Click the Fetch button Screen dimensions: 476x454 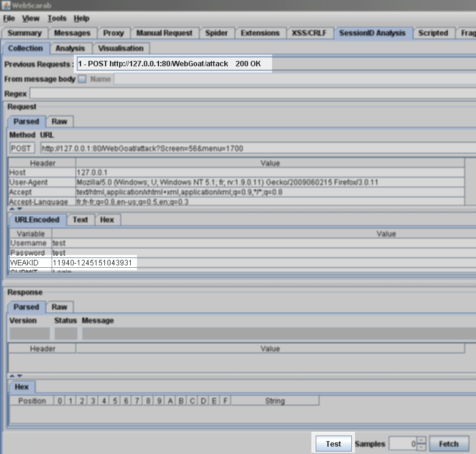(448, 444)
